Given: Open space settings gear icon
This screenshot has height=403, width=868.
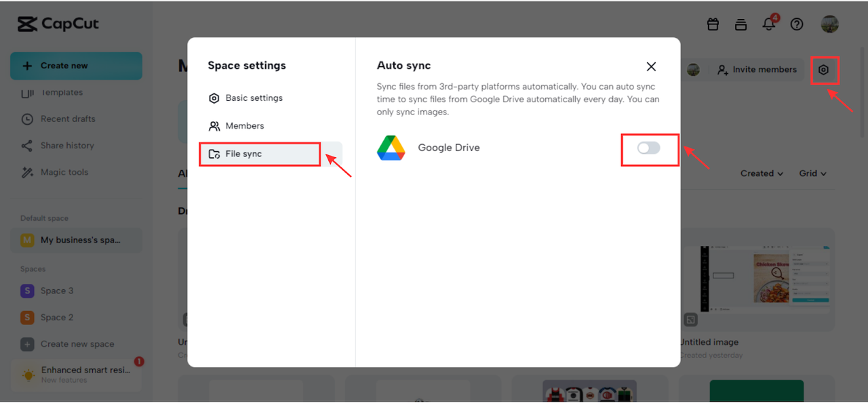Looking at the screenshot, I should click(824, 70).
